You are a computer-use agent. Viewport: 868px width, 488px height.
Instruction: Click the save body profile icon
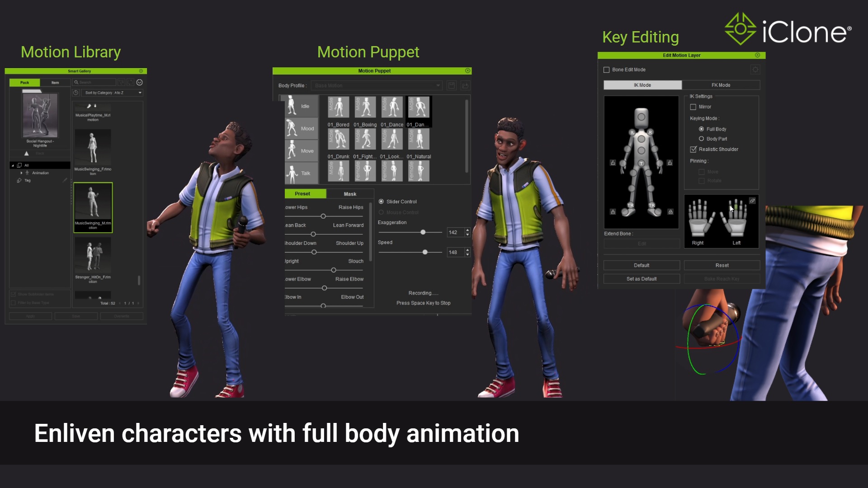pos(451,85)
